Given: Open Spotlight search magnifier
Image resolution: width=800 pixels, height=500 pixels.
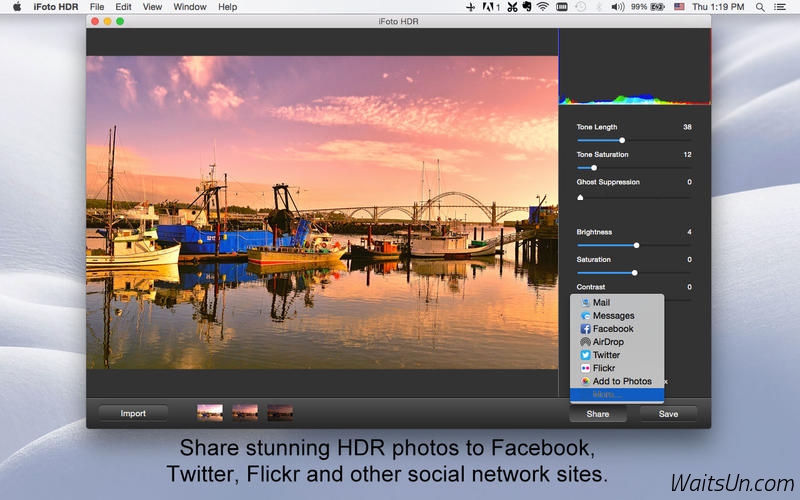Looking at the screenshot, I should 760,7.
